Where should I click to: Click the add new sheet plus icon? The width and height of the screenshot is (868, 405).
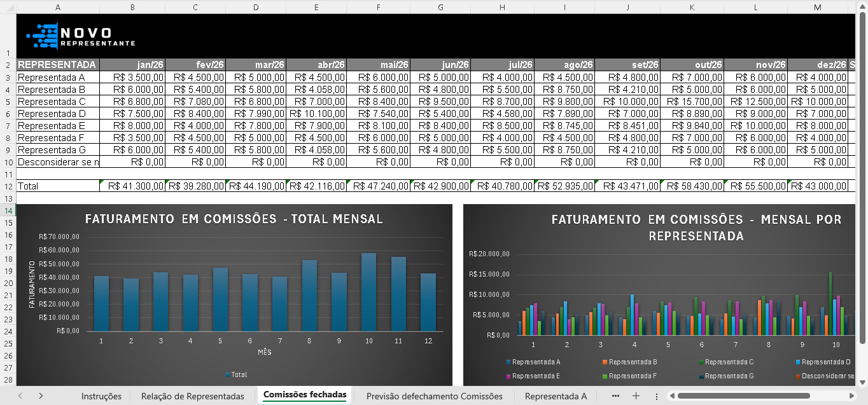point(635,396)
